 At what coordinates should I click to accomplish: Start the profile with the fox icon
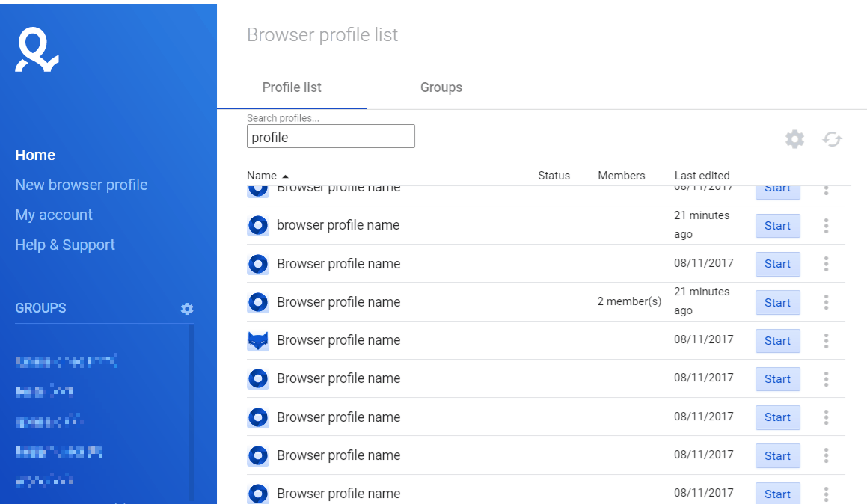777,341
